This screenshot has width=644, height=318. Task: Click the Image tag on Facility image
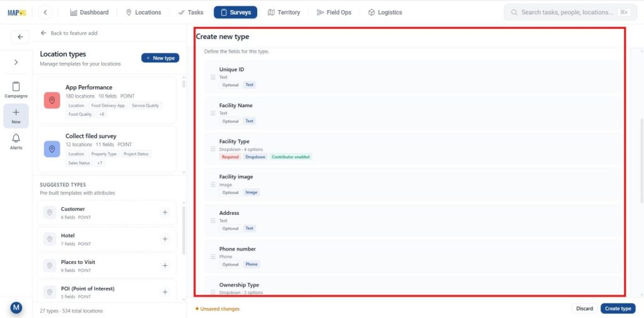tap(252, 192)
